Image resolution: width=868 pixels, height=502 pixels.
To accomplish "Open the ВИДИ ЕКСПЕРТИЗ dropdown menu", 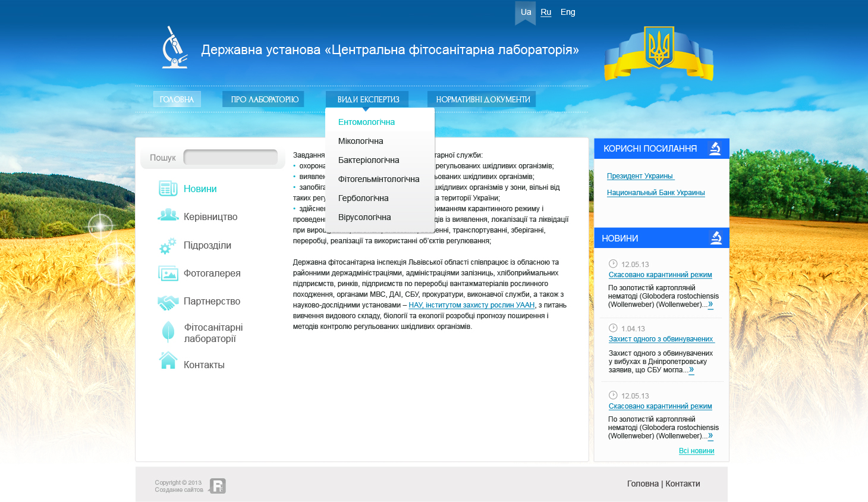I will click(x=367, y=99).
